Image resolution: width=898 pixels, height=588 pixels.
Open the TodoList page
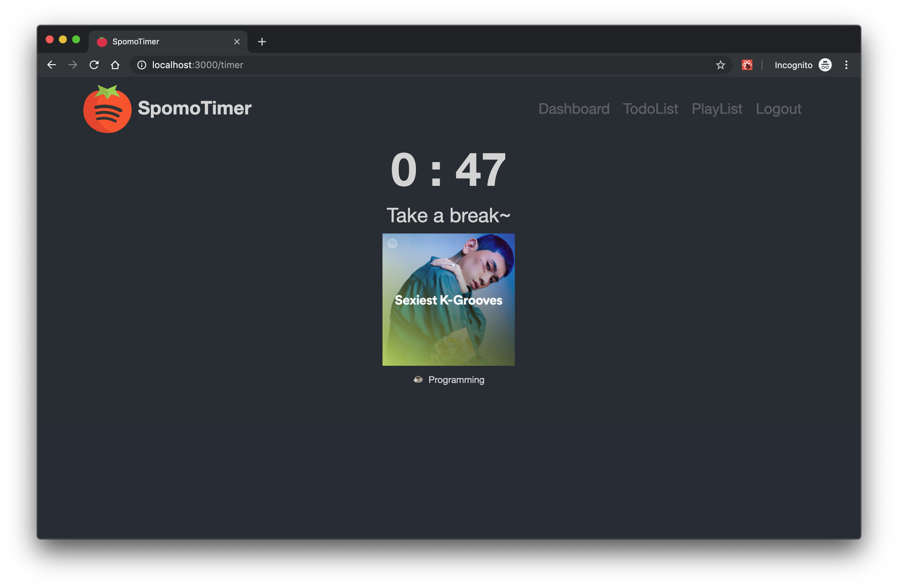[650, 108]
